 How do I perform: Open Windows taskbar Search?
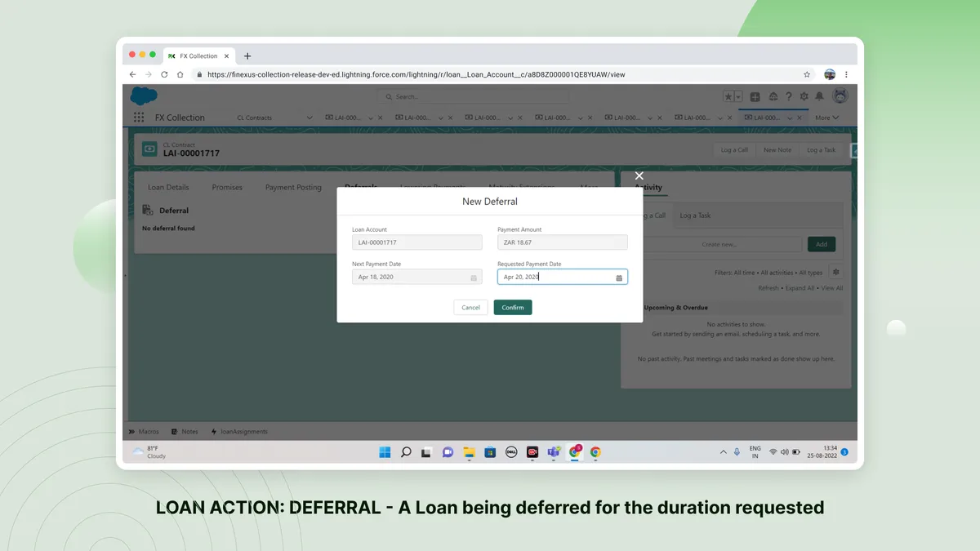click(406, 451)
